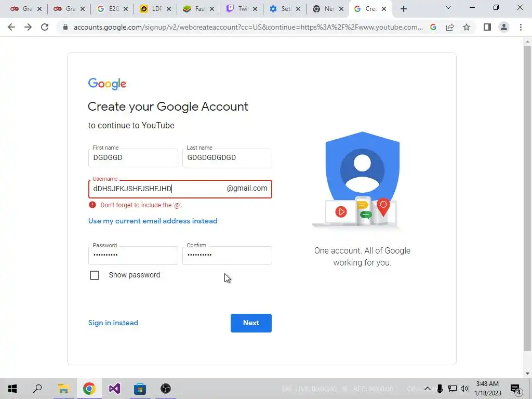The image size is (532, 399).
Task: Go back with the browser back arrow
Action: [x=11, y=27]
